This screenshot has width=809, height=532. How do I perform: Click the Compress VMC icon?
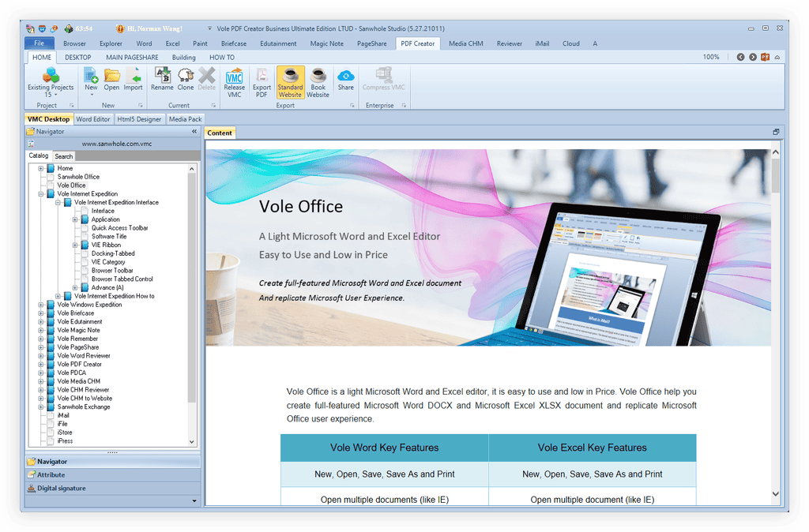tap(383, 75)
